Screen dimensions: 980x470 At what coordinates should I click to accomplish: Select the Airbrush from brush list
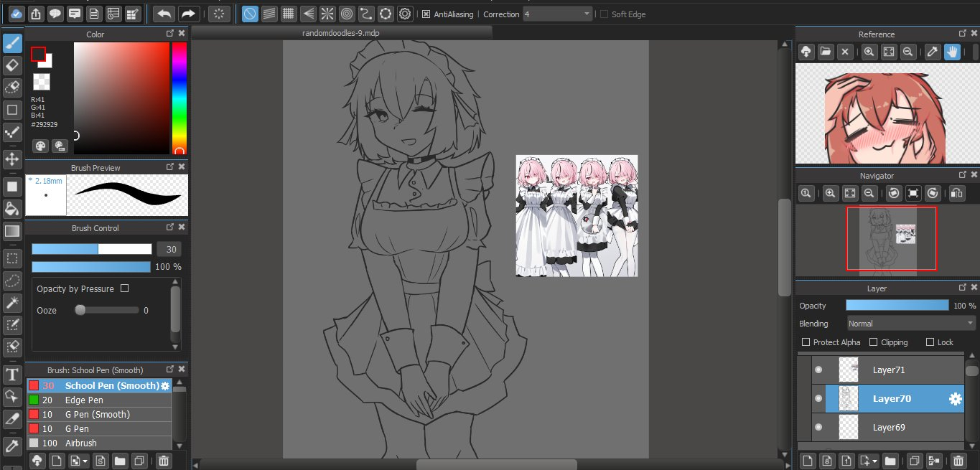pyautogui.click(x=80, y=443)
